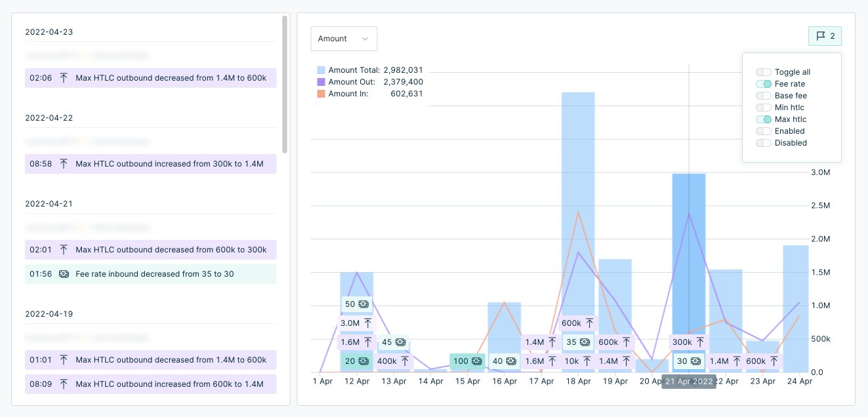Click the 40 fee rate marker near 16 Apr
The image size is (868, 417).
coord(505,361)
